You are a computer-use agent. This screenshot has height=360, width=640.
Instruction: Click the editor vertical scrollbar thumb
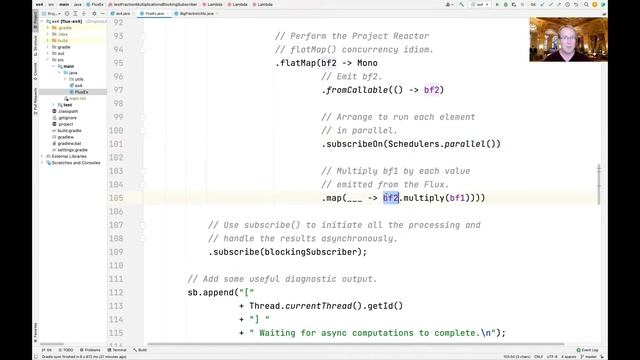(599, 184)
